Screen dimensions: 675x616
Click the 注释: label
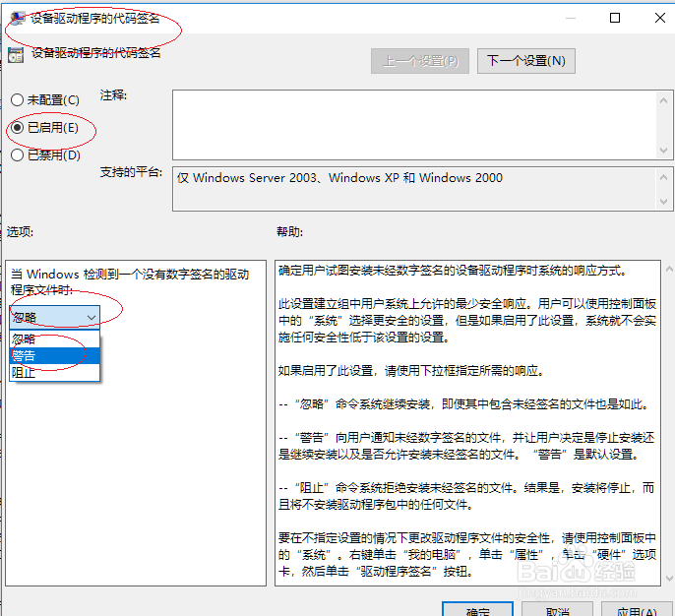point(114,95)
